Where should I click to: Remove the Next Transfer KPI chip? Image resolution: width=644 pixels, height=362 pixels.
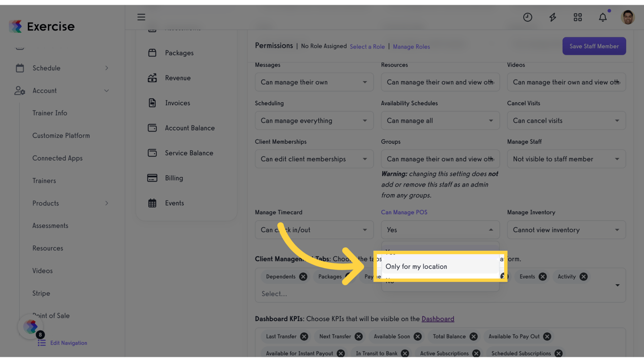pos(359,337)
